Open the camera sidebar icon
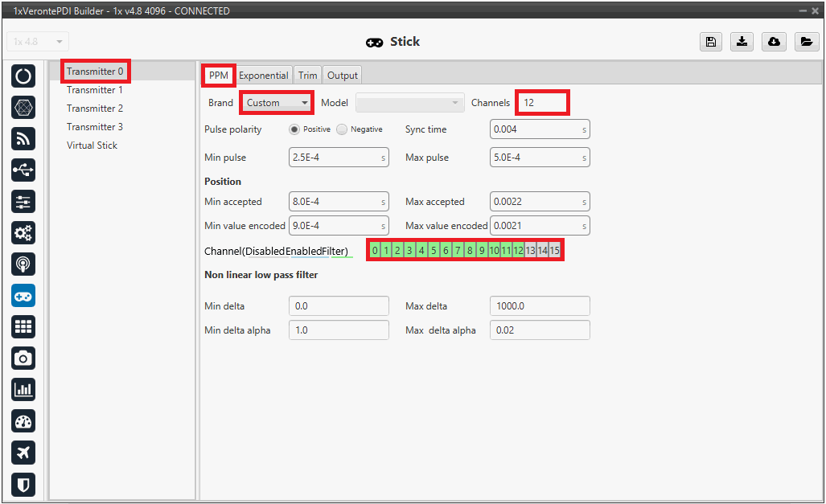This screenshot has width=826, height=504. point(23,359)
